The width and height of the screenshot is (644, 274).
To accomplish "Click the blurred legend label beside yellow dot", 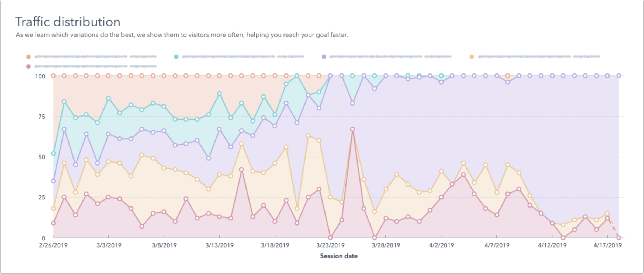I will [x=539, y=57].
